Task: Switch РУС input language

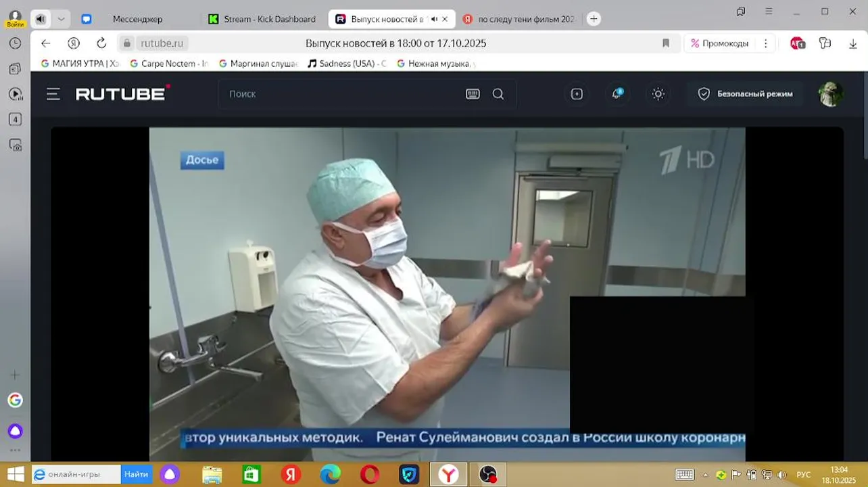Action: point(804,475)
